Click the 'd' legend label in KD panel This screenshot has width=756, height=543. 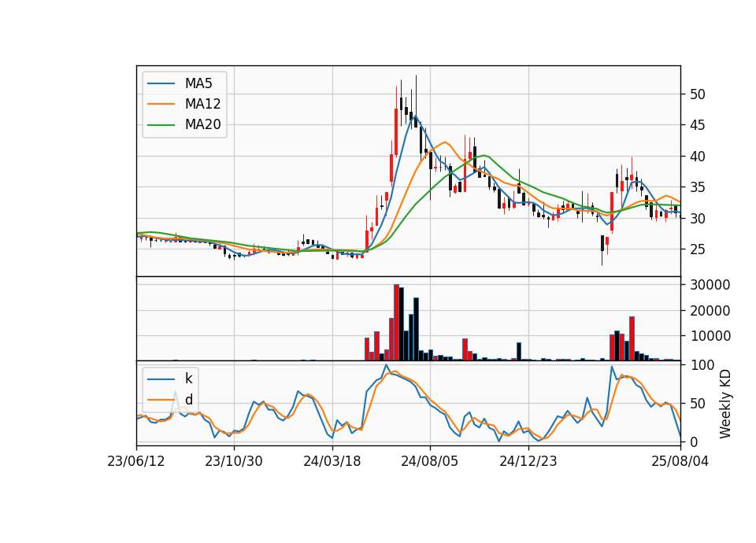(x=188, y=400)
